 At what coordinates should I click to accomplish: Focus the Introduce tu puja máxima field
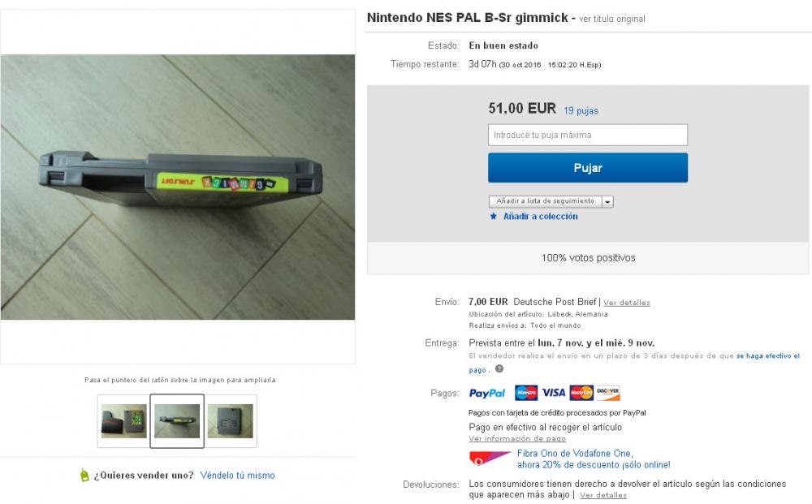(x=588, y=135)
